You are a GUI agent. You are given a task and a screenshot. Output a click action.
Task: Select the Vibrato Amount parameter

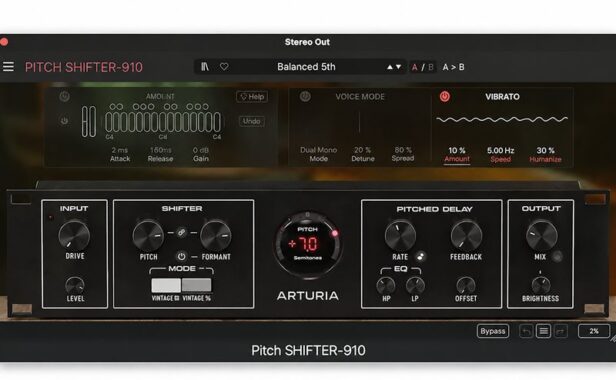point(457,159)
